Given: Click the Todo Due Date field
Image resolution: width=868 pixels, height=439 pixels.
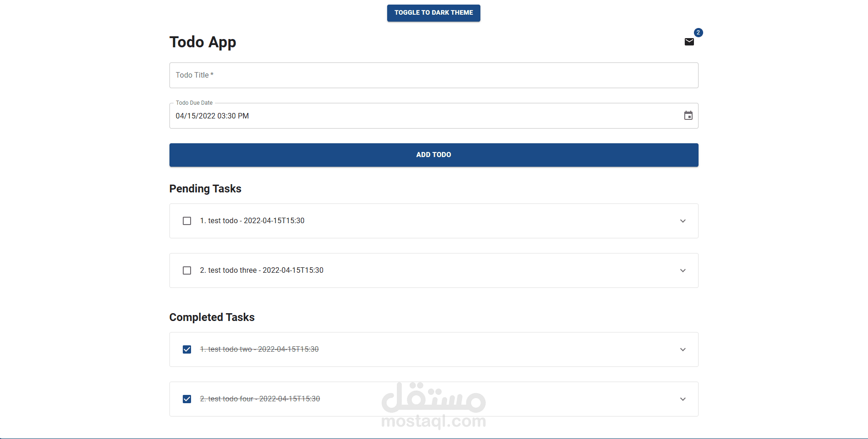Looking at the screenshot, I should click(434, 116).
